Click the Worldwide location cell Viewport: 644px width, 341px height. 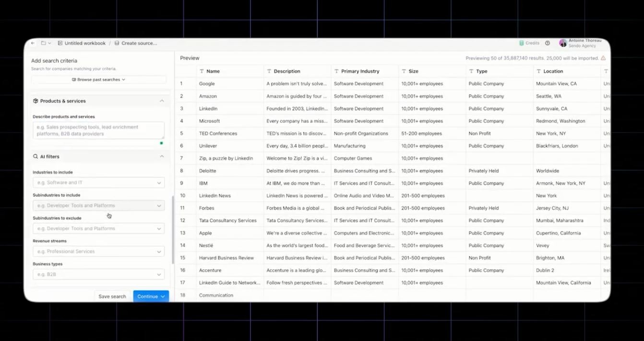(567, 171)
